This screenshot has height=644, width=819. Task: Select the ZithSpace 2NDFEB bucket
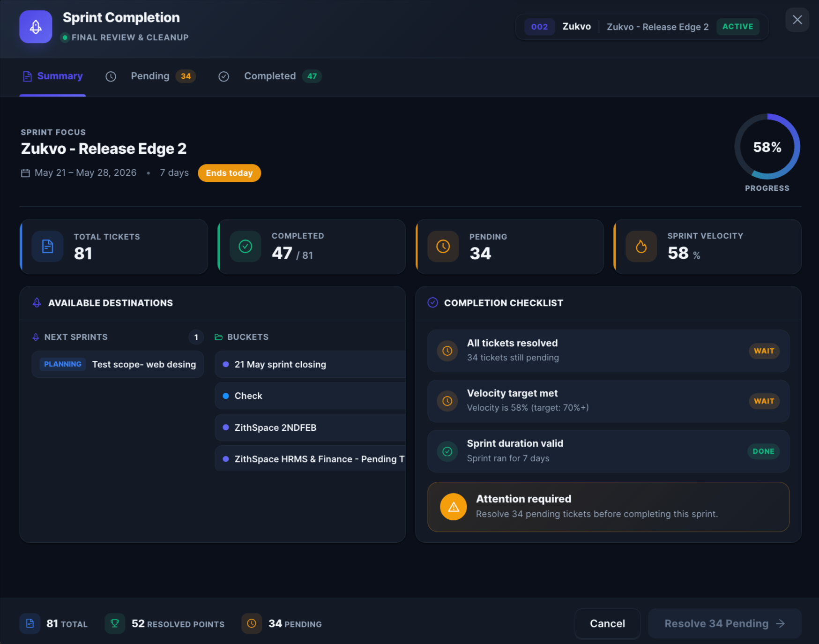[310, 427]
